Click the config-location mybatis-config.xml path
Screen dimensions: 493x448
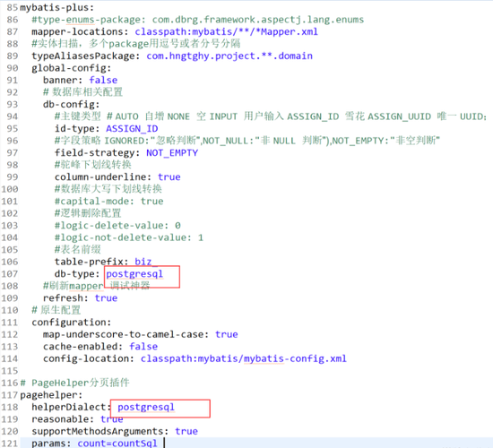click(244, 358)
